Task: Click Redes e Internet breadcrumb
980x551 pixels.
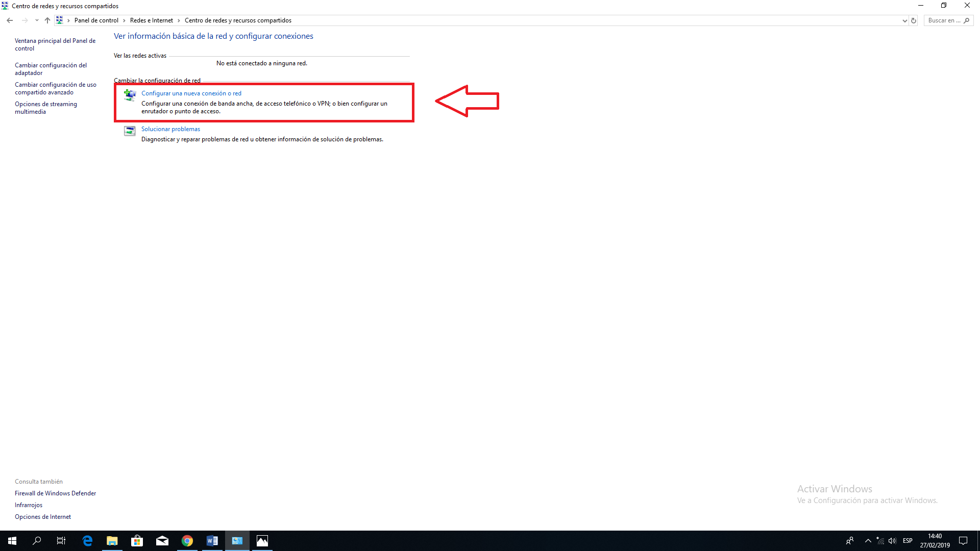Action: tap(151, 20)
